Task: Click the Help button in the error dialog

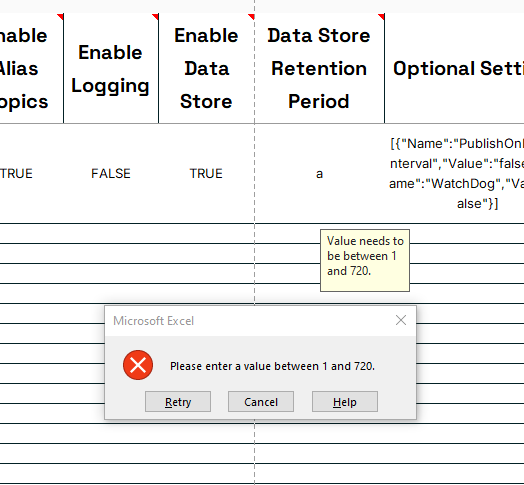Action: click(345, 401)
